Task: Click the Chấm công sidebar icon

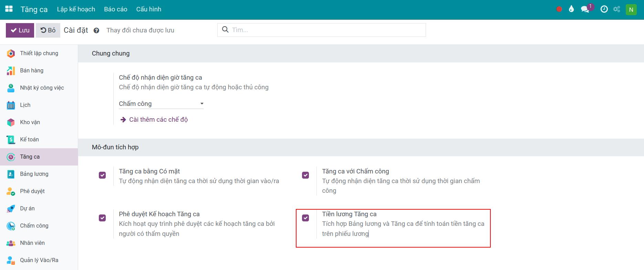Action: (11, 226)
